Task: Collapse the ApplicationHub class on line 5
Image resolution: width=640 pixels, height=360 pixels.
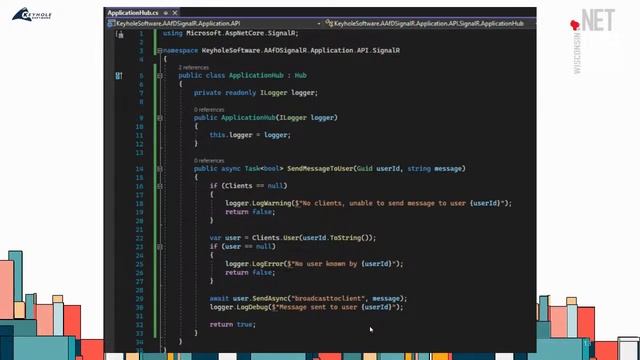Action: [x=160, y=76]
